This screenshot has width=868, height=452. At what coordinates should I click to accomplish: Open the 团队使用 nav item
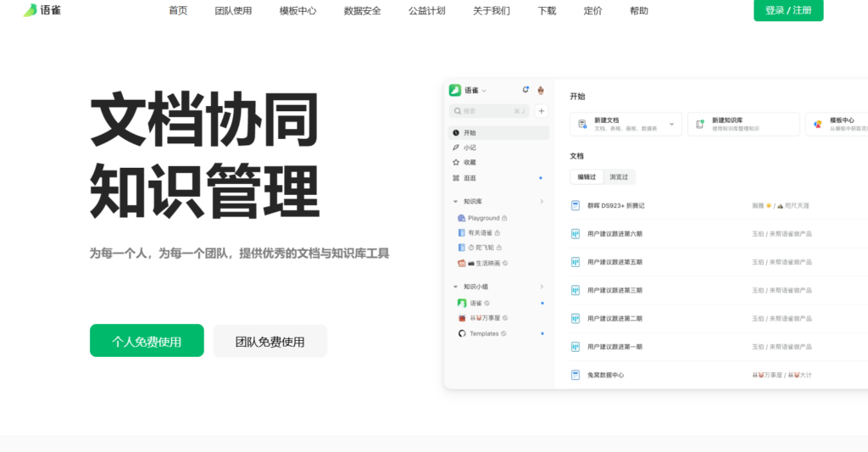coord(233,10)
